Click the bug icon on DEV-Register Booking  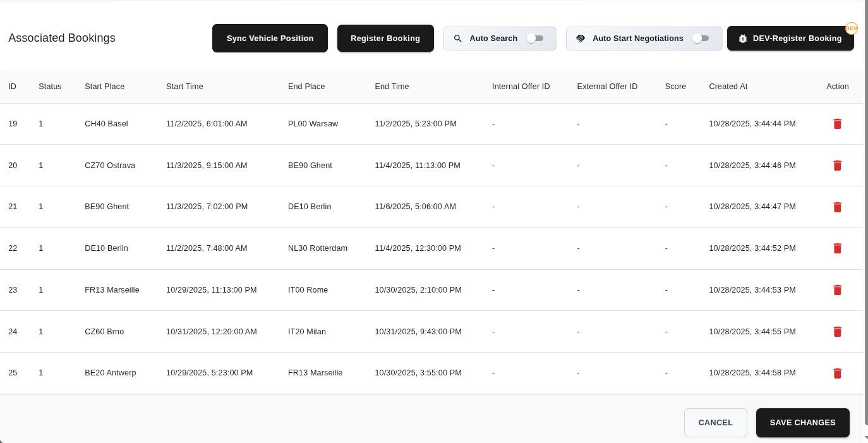coord(742,38)
